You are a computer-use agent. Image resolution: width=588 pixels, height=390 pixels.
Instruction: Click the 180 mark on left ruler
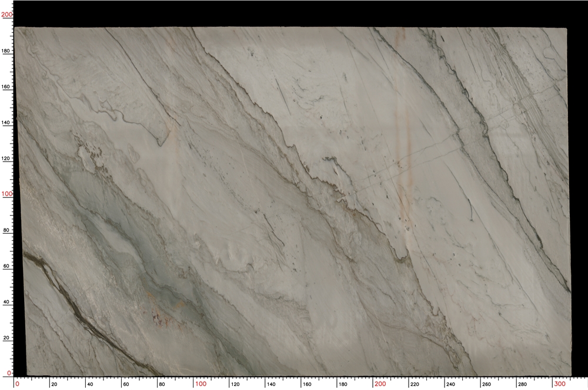click(5, 50)
